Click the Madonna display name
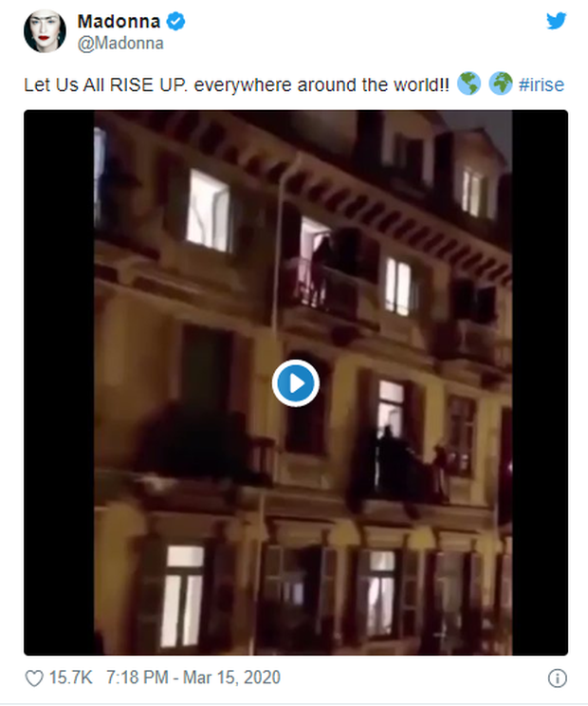The image size is (588, 706). 119,21
